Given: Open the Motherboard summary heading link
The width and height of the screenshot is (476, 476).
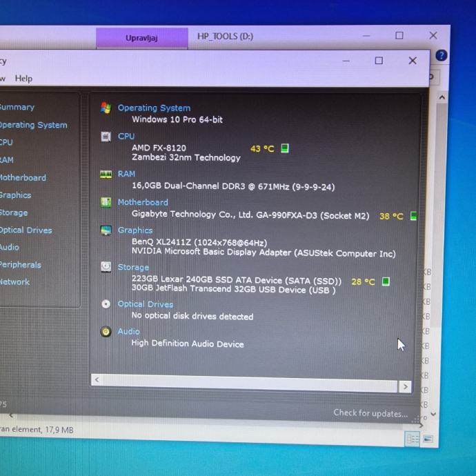Looking at the screenshot, I should click(x=143, y=202).
